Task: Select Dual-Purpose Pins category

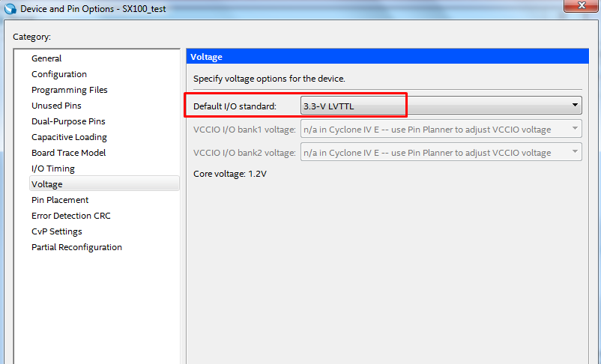Action: point(68,121)
